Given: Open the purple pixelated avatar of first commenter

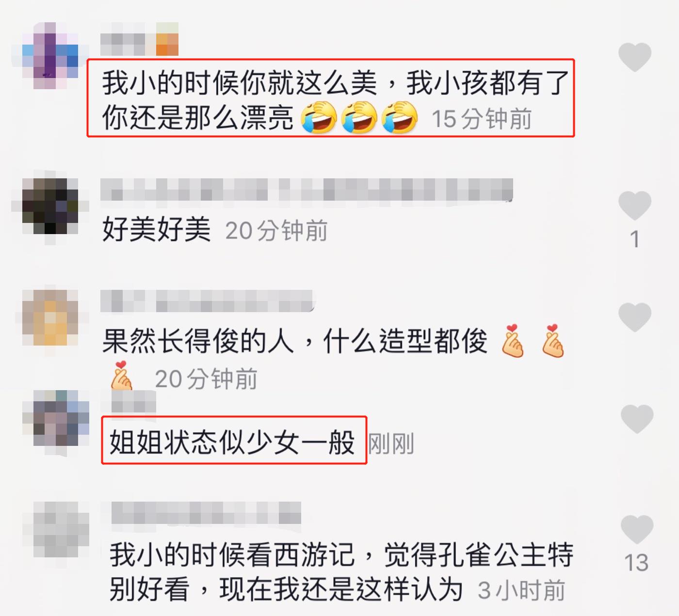Looking at the screenshot, I should [x=50, y=56].
